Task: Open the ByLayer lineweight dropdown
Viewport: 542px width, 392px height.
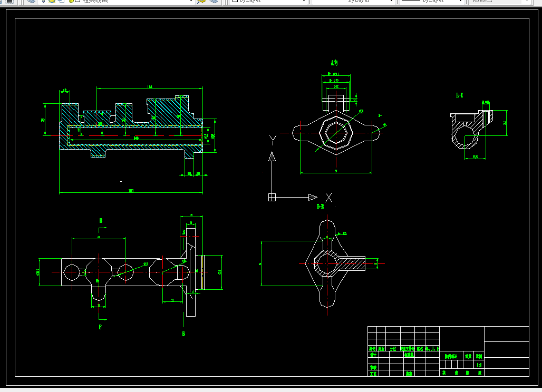Action: coord(431,1)
